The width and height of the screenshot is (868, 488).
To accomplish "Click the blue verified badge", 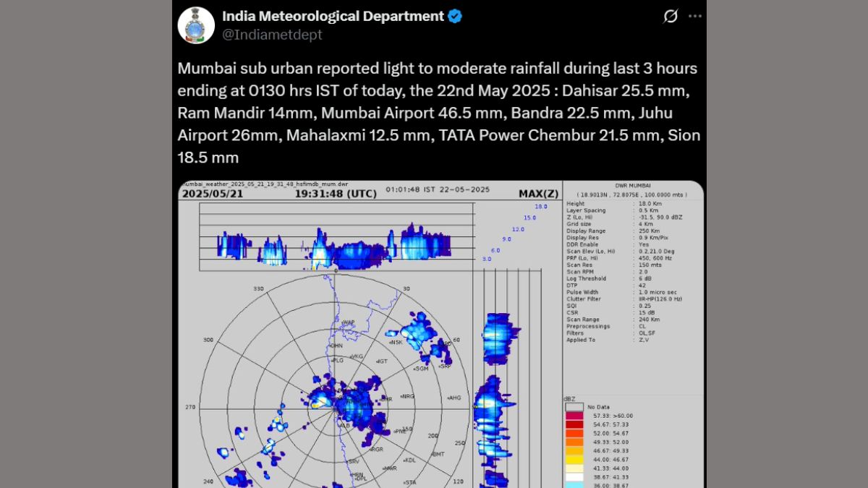I will 455,17.
